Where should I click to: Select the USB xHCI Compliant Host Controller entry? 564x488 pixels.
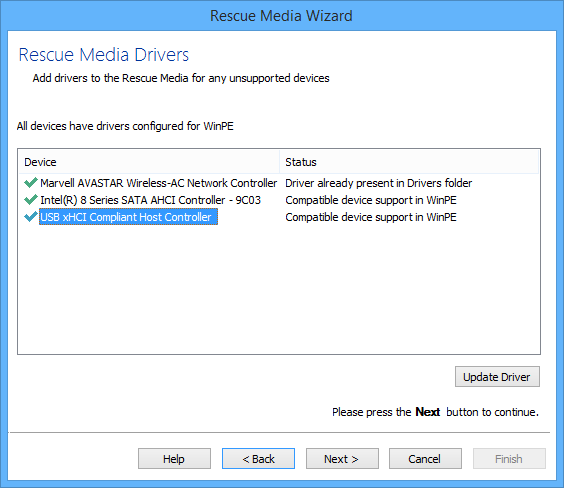coord(128,217)
